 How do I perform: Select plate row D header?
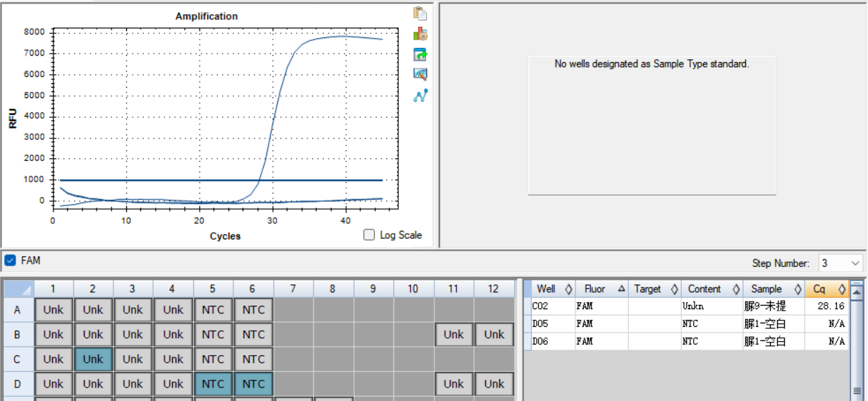tap(18, 384)
